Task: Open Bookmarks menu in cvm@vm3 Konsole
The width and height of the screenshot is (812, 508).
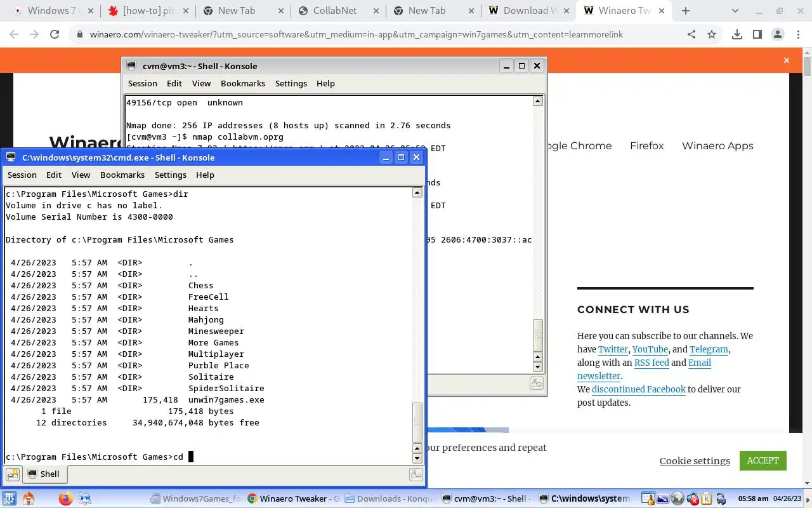Action: 243,83
